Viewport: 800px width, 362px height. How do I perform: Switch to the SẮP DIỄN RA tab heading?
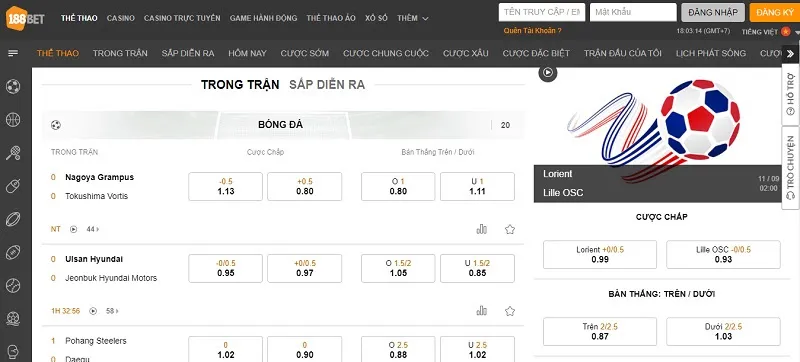(327, 85)
